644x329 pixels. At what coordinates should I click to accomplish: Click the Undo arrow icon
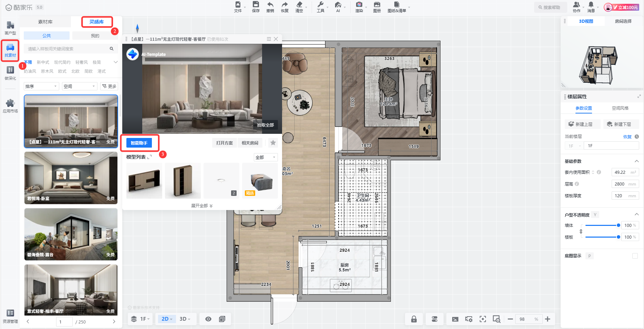tap(270, 5)
